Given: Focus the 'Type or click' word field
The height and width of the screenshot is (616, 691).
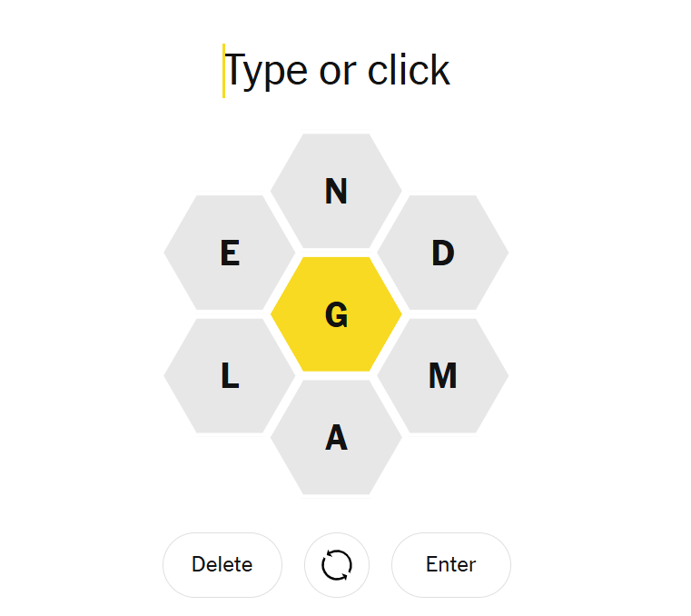Looking at the screenshot, I should point(337,71).
